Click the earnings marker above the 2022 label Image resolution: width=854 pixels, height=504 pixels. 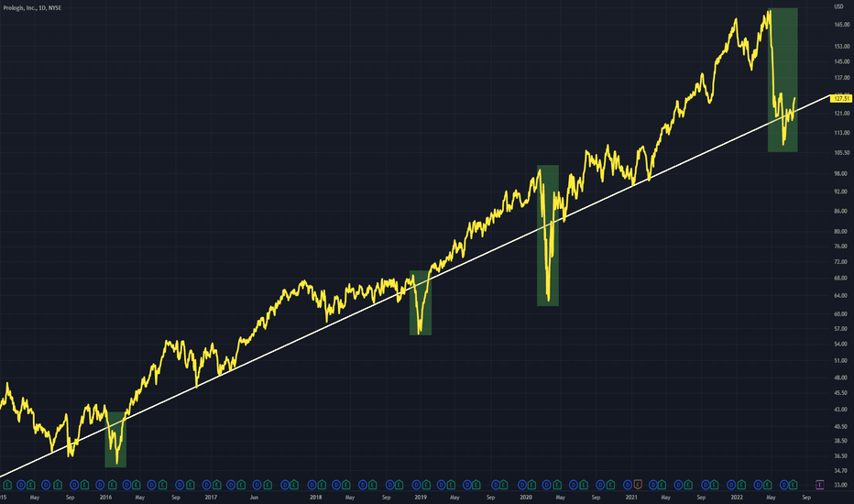tap(741, 485)
